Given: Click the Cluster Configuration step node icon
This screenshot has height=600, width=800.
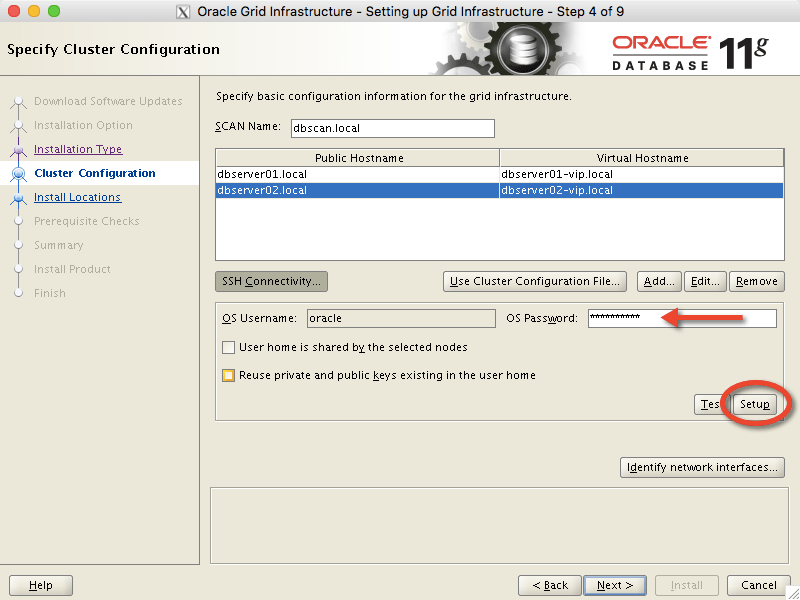Looking at the screenshot, I should coord(18,173).
